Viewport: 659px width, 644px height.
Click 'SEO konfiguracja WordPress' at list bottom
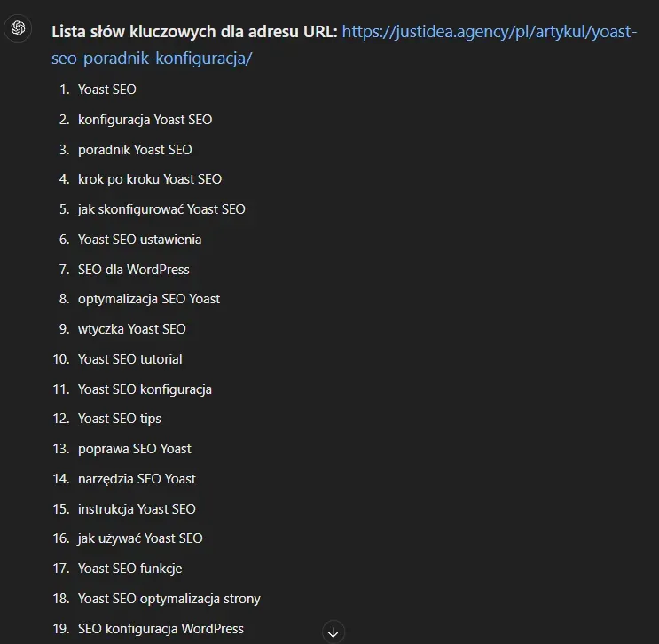click(161, 629)
